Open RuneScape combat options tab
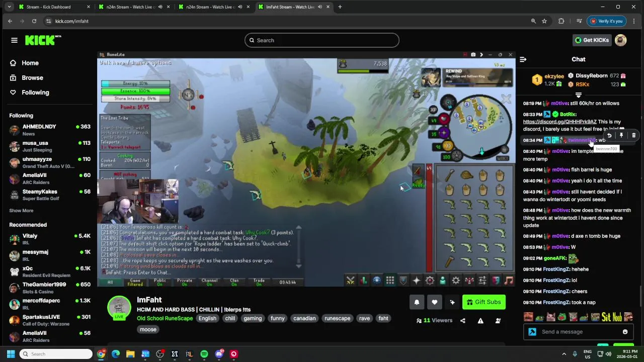Image resolution: width=644 pixels, height=362 pixels. (x=350, y=281)
